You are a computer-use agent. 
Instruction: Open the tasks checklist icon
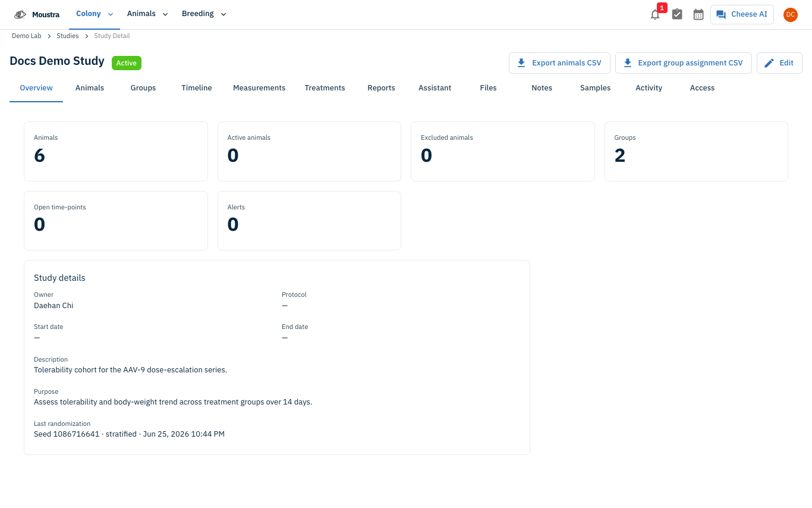pos(677,14)
